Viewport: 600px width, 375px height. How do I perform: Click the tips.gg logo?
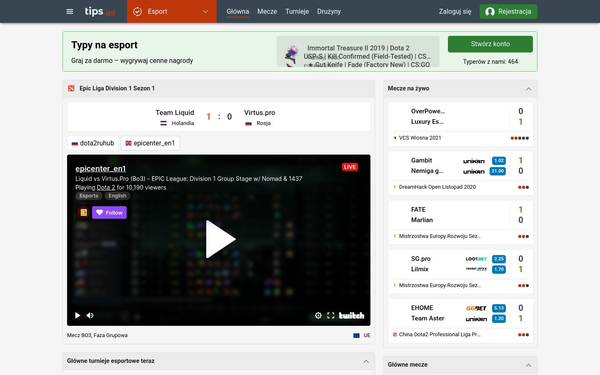(99, 11)
